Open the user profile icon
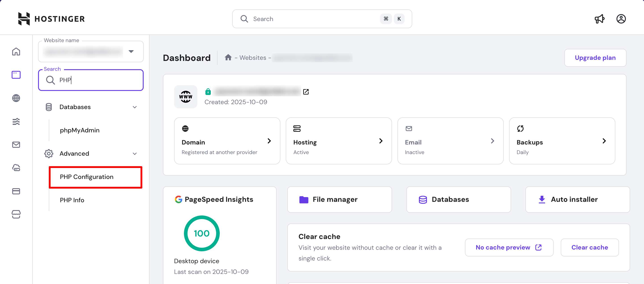 (x=621, y=19)
